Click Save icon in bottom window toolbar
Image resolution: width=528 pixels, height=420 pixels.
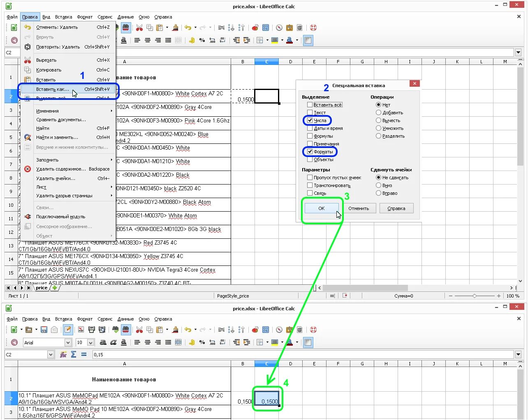44,330
